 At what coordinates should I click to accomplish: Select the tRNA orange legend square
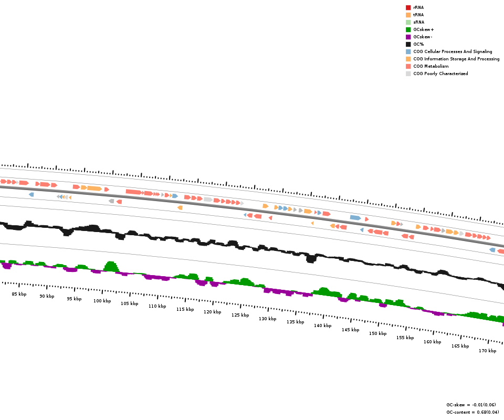408,15
